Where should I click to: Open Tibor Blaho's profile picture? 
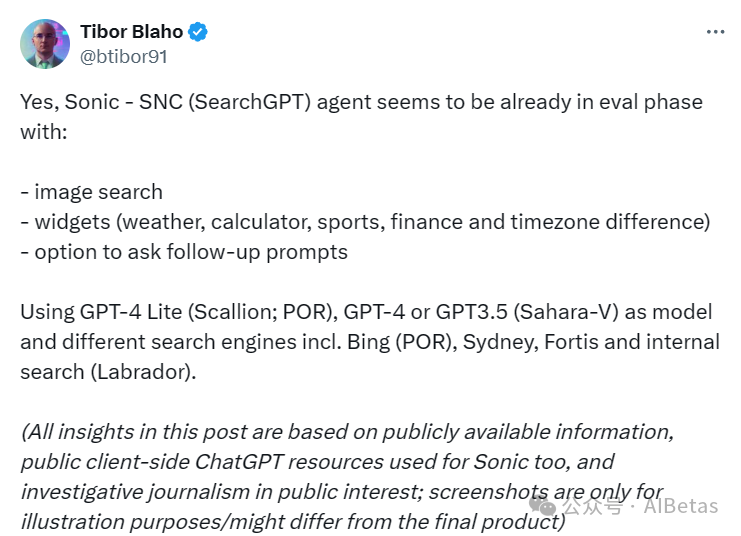point(45,44)
